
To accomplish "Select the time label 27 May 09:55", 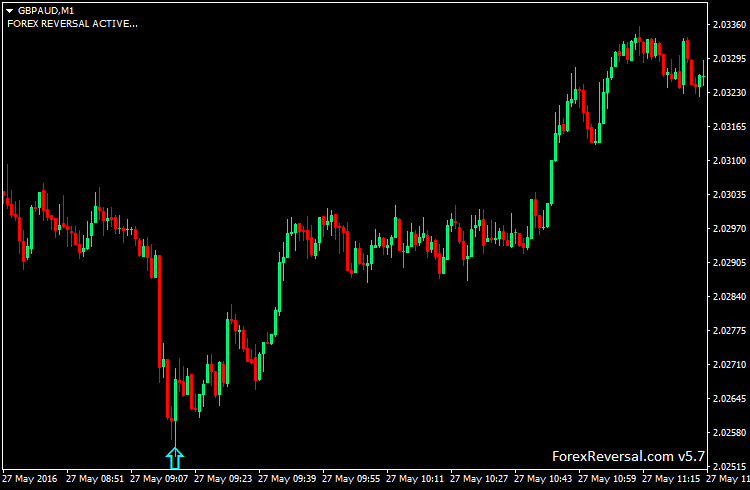I will pos(351,479).
